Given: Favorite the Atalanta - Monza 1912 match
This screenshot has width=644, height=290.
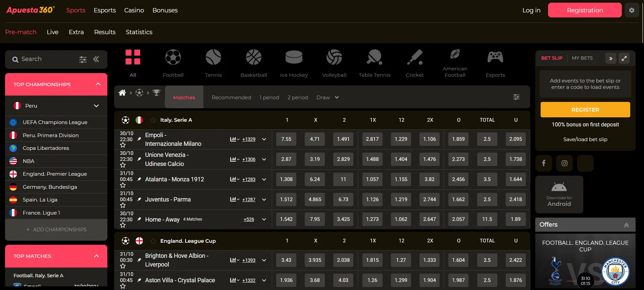Looking at the screenshot, I should pyautogui.click(x=123, y=185).
